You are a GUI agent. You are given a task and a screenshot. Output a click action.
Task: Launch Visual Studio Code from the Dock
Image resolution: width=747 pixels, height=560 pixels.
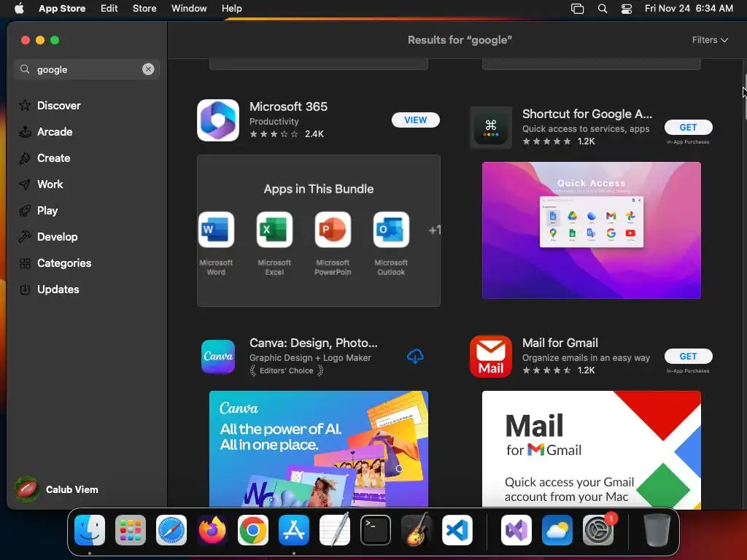click(x=457, y=530)
